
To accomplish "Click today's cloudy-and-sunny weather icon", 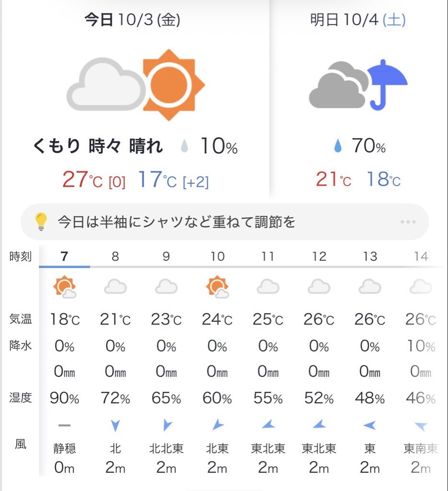I will (x=136, y=85).
